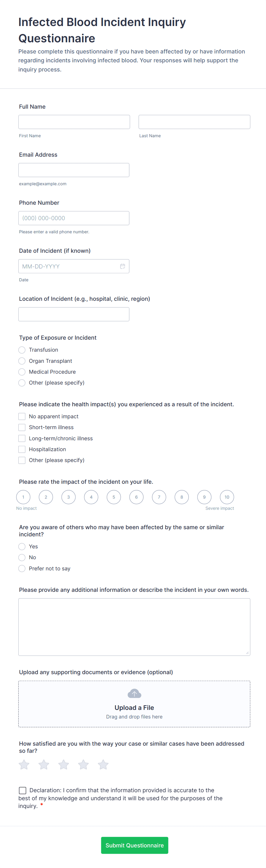Set impact rating to 5
Screen dimensions: 266x868
[114, 497]
